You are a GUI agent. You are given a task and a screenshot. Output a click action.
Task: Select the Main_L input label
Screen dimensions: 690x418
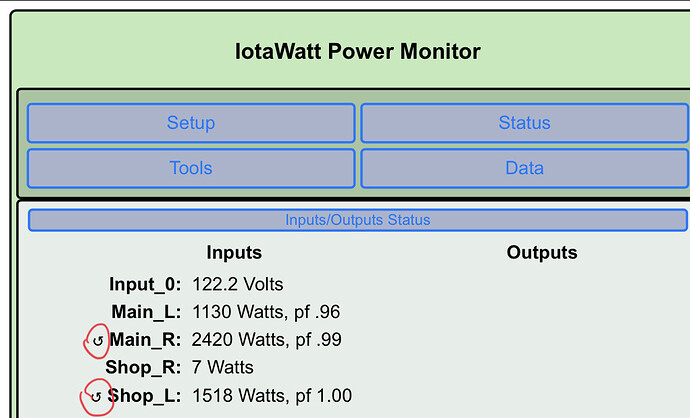[x=146, y=312]
